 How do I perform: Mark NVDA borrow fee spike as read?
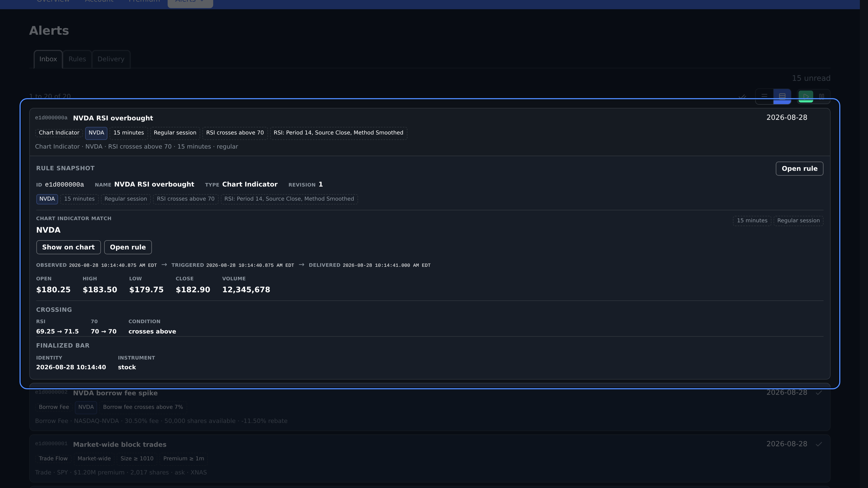pos(819,393)
